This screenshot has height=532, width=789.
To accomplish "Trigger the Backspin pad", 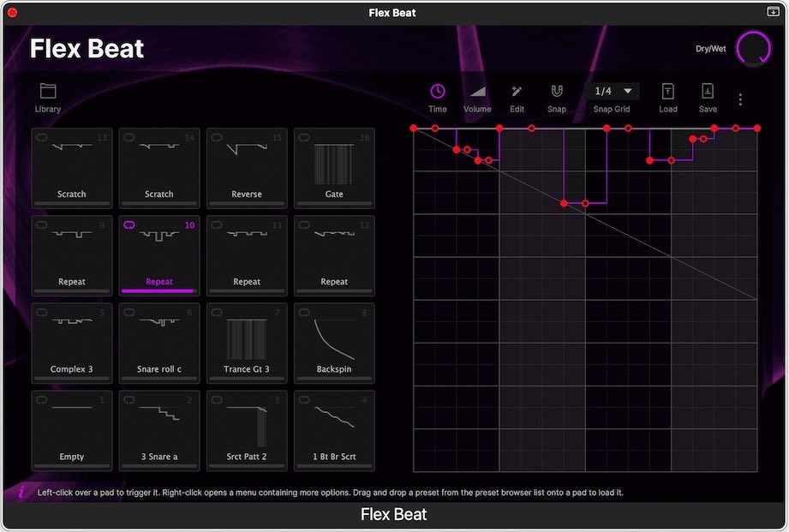I will [x=334, y=343].
